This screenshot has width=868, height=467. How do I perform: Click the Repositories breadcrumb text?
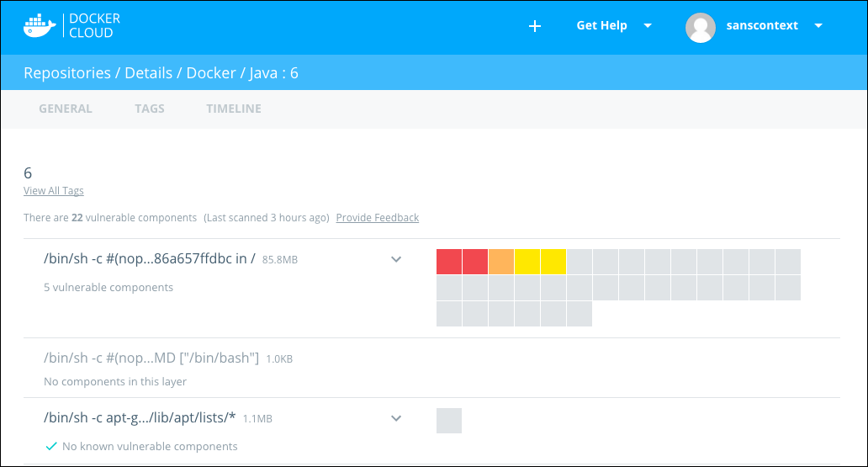67,73
